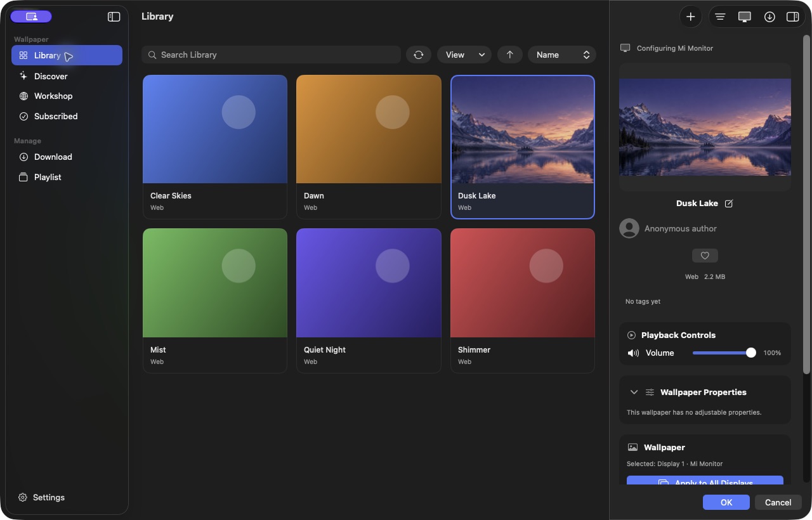The width and height of the screenshot is (812, 520).
Task: Select the Dawn wallpaper
Action: [369, 147]
